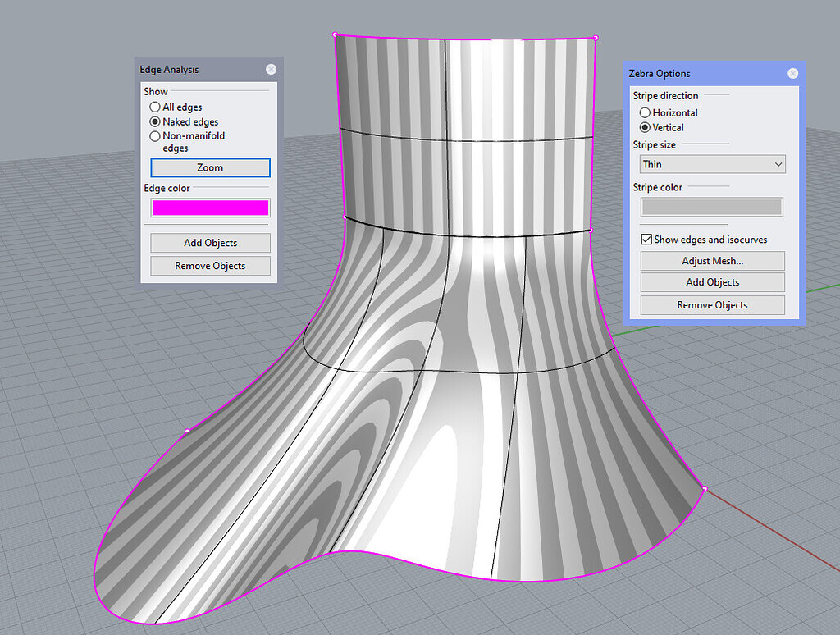The image size is (840, 635).
Task: Click the Zoom button in Edge Analysis
Action: pyautogui.click(x=209, y=167)
